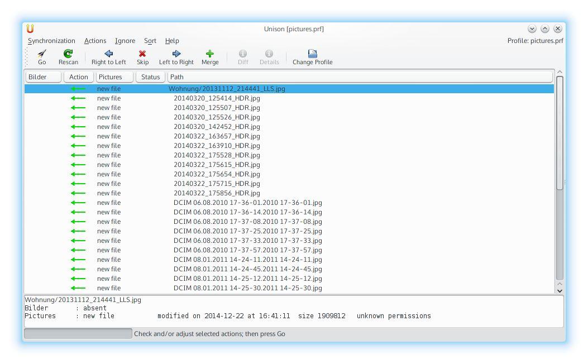This screenshot has height=364, width=588.
Task: Click scrollbar up arrow at top
Action: pyautogui.click(x=560, y=72)
